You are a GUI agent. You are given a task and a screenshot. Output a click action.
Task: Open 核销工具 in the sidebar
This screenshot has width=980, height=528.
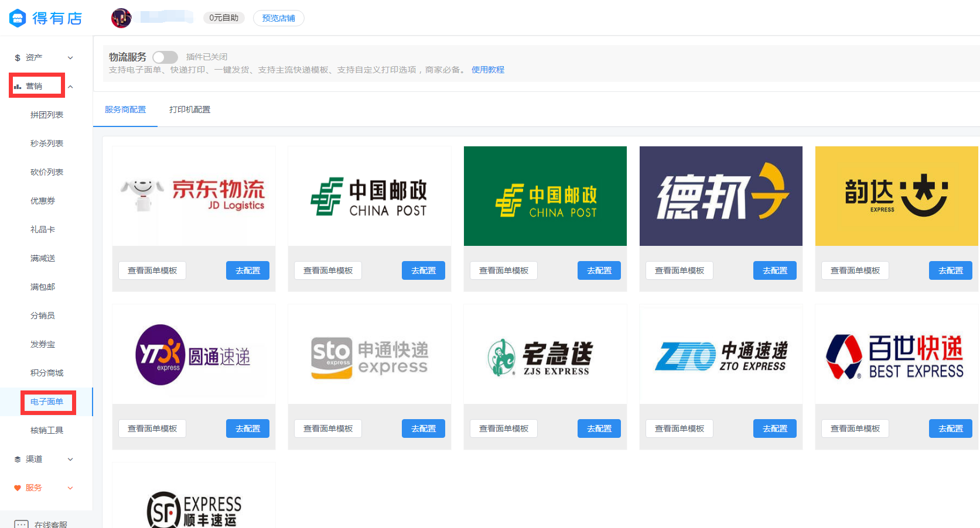47,431
